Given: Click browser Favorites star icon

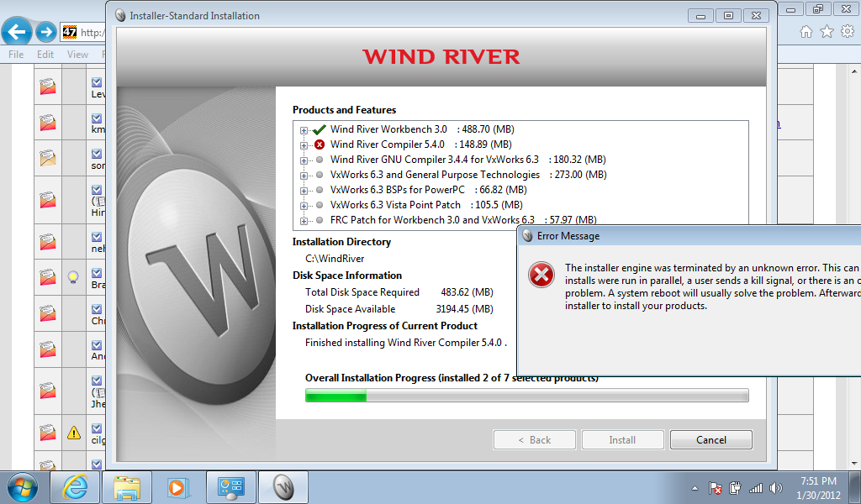Looking at the screenshot, I should click(x=827, y=32).
